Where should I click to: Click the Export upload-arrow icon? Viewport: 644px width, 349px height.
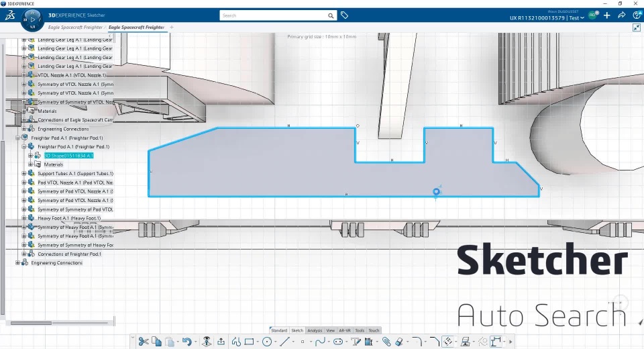coord(221,342)
